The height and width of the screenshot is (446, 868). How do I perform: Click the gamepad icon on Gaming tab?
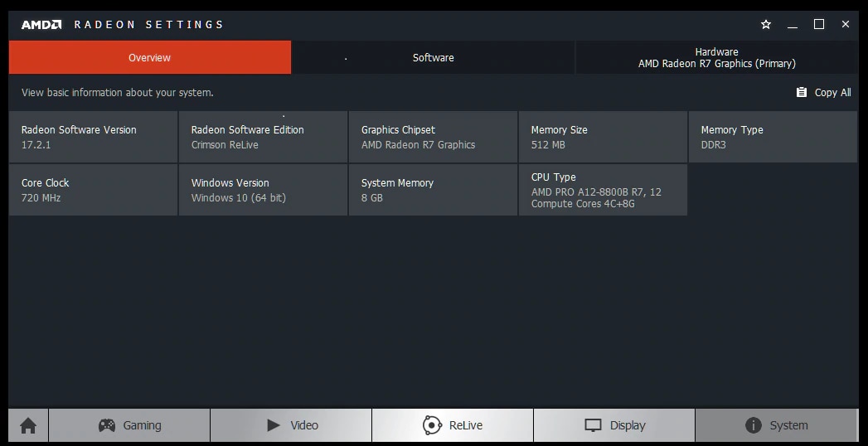click(x=107, y=425)
